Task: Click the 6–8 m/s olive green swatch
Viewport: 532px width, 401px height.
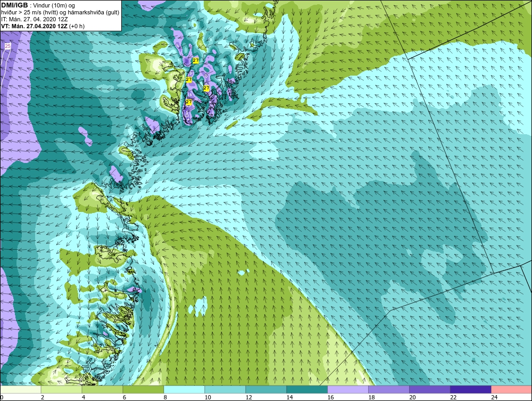Action: [x=143, y=389]
